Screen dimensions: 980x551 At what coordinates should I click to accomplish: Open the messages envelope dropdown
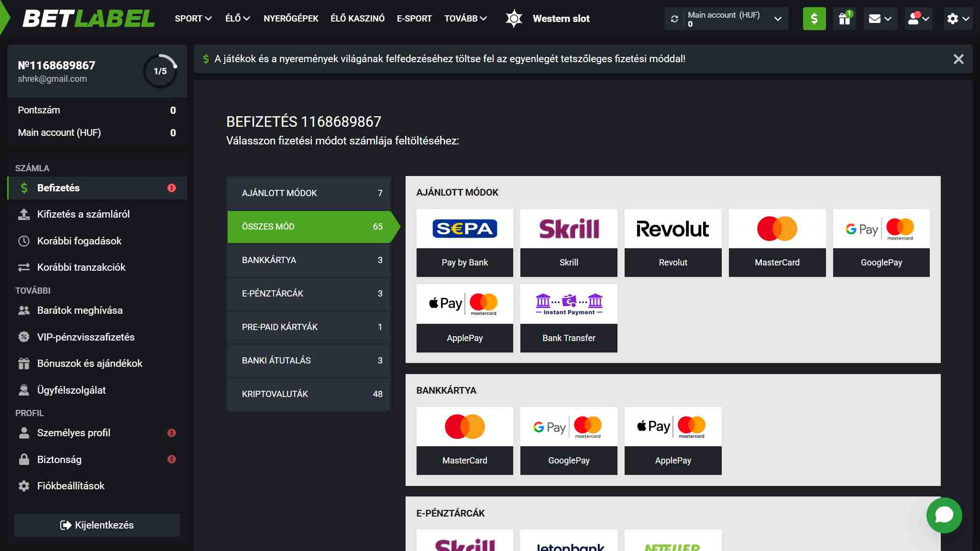(x=880, y=19)
